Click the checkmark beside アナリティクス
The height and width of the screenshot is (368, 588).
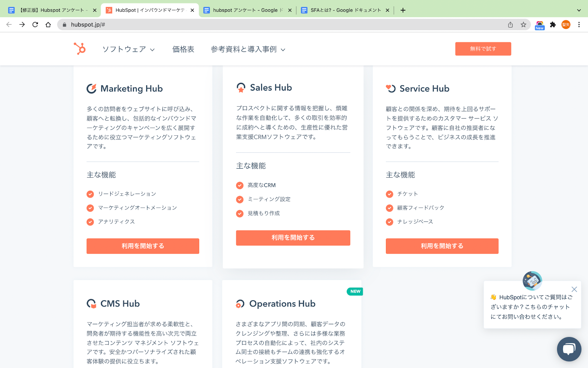click(x=90, y=222)
